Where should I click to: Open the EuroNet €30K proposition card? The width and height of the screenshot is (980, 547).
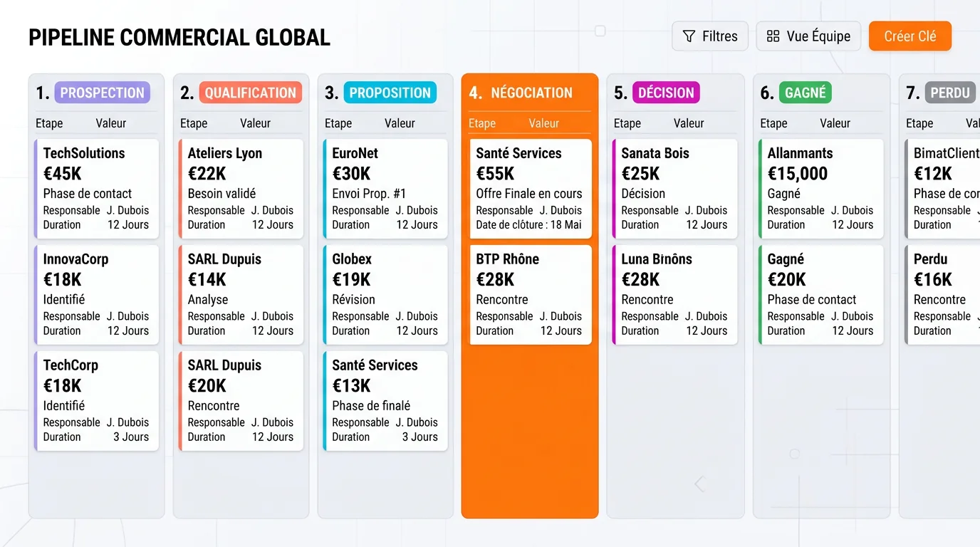385,189
